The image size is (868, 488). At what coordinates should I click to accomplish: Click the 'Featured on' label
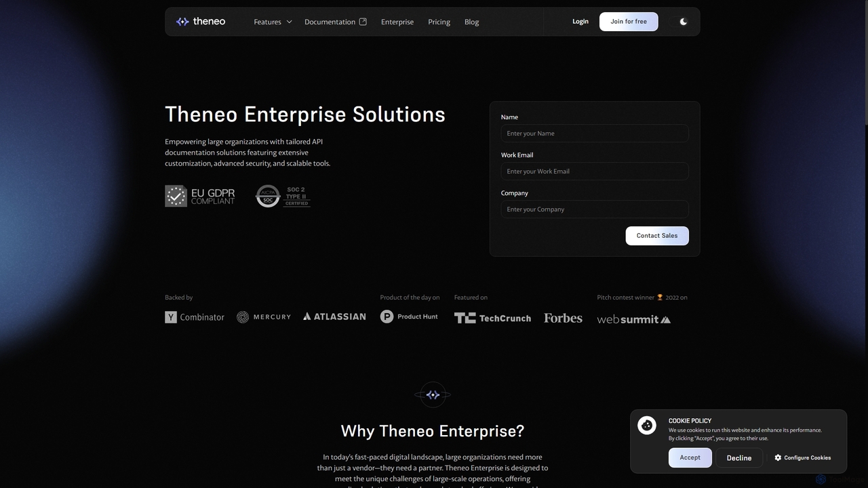coord(471,298)
